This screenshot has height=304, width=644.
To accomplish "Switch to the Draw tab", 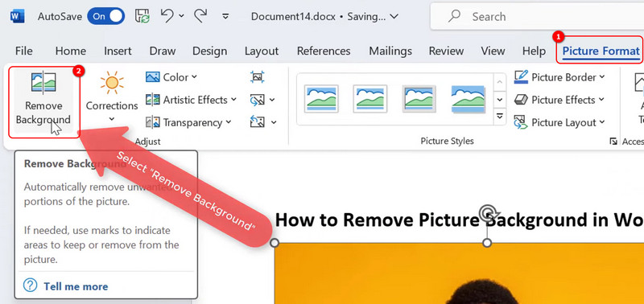I will pyautogui.click(x=163, y=51).
